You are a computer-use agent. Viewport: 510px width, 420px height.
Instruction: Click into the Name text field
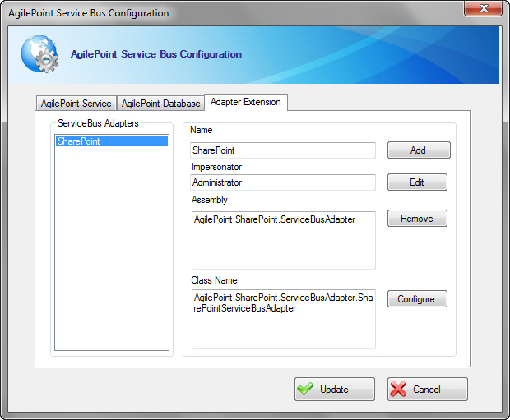pyautogui.click(x=283, y=150)
